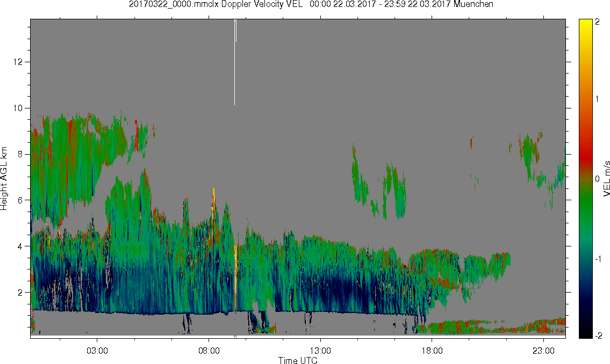610x364 pixels.
Task: Click the plot title '20170322_0000.mmclx Doppler Velocity VEL'
Action: click(x=216, y=4)
